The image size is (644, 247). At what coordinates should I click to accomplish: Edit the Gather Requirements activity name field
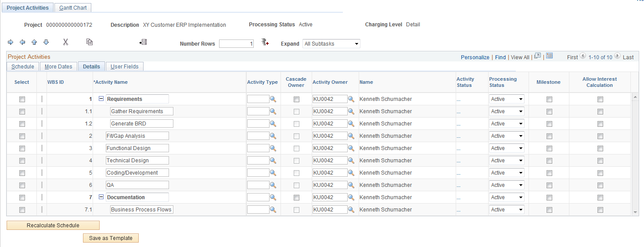[142, 111]
